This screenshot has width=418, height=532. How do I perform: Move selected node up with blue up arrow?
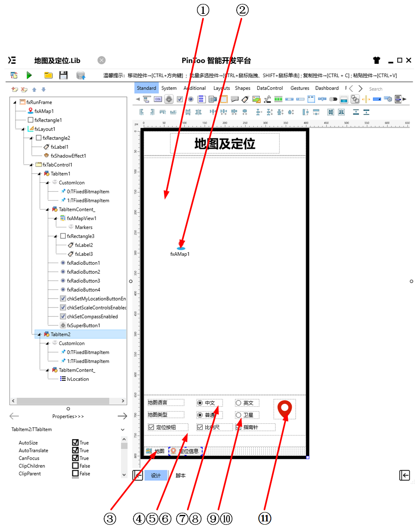34,89
